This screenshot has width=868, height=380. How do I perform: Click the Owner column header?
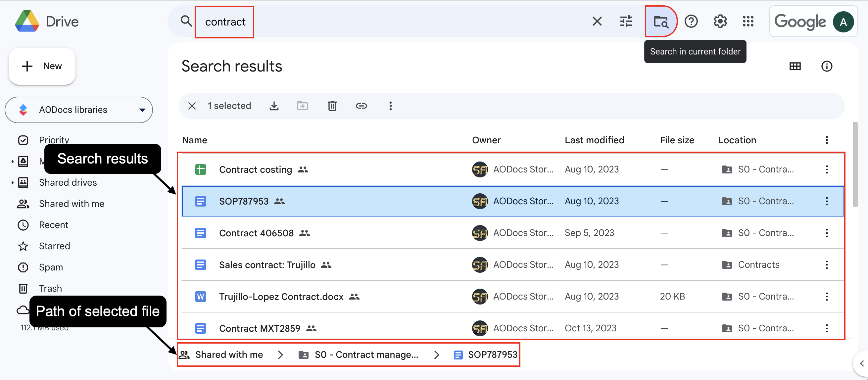[486, 140]
